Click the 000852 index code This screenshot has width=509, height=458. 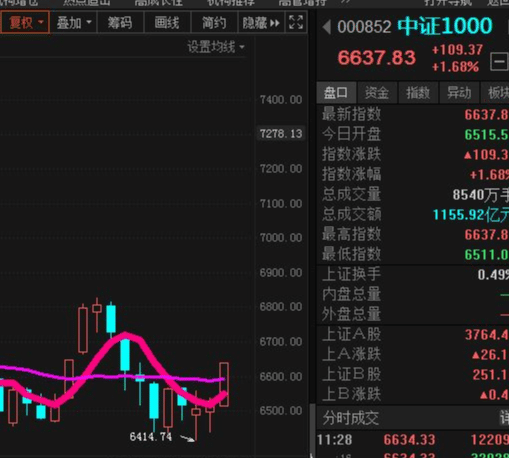coord(364,27)
